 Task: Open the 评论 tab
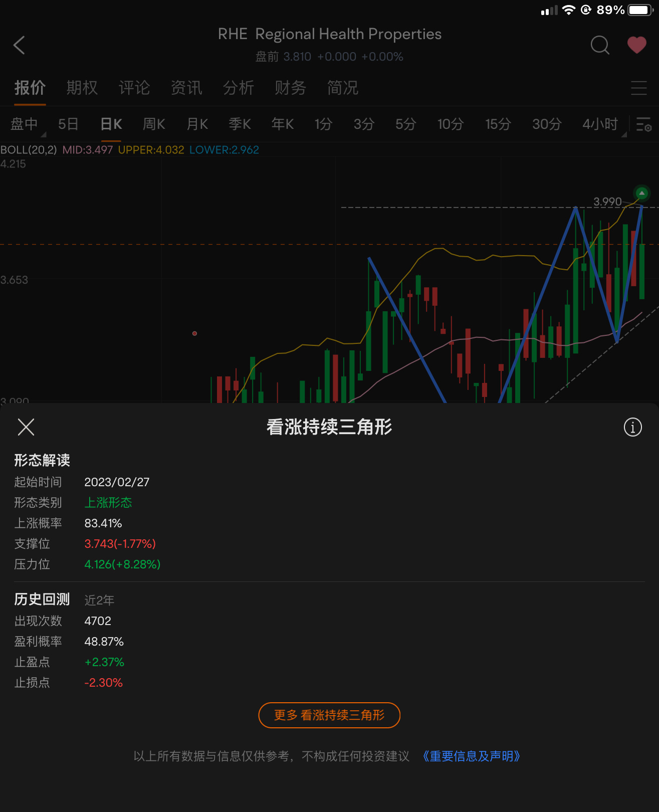point(134,88)
